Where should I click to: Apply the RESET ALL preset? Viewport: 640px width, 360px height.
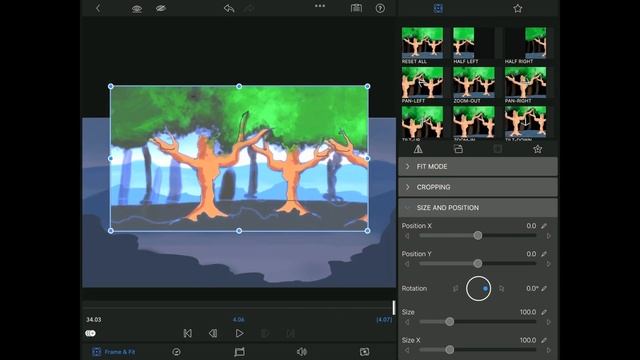coord(422,45)
